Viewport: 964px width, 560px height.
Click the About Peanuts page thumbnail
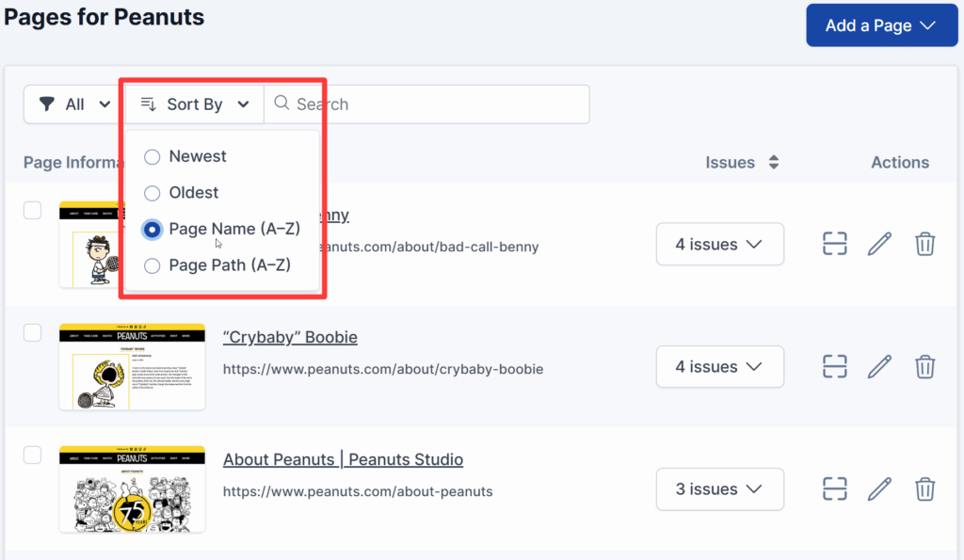tap(132, 488)
